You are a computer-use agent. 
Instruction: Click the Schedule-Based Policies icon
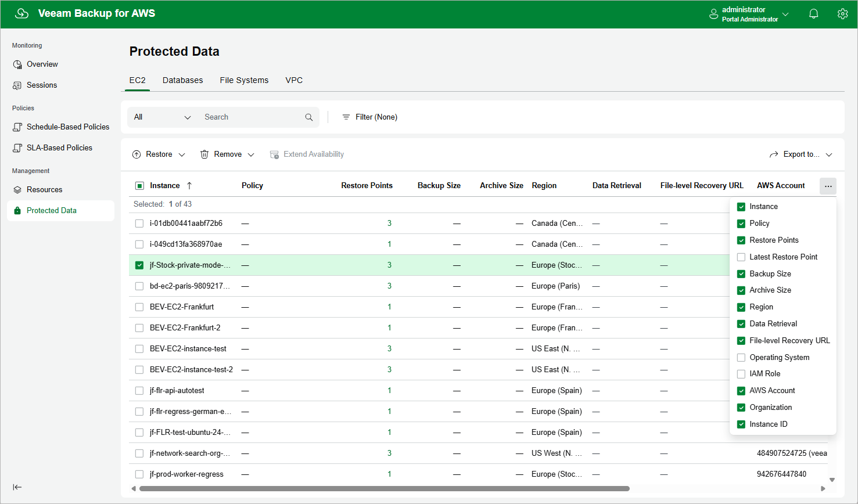(17, 127)
